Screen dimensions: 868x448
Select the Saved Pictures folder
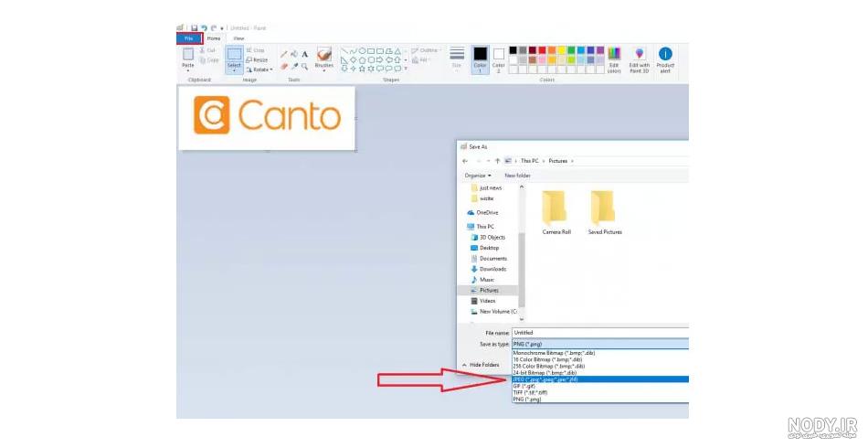[x=605, y=213]
